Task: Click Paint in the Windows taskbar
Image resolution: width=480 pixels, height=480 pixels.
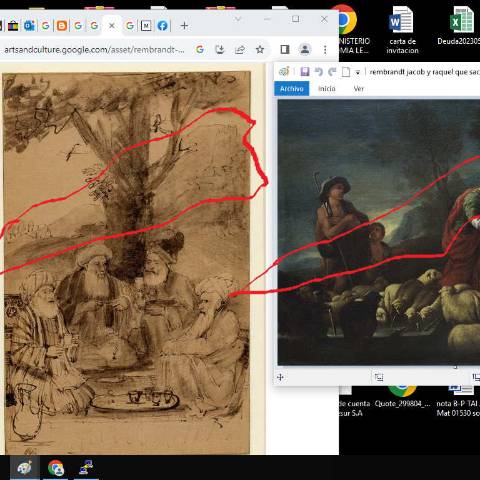Action: click(25, 468)
